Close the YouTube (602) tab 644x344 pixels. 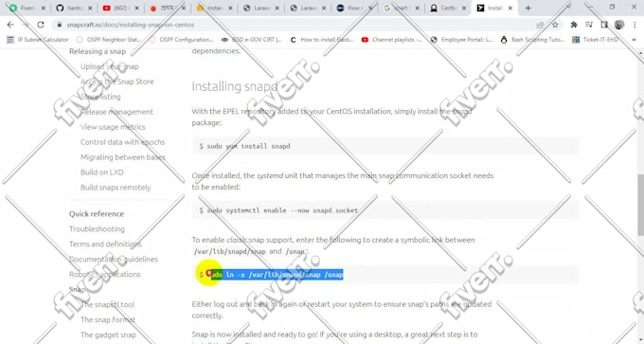pyautogui.click(x=136, y=8)
